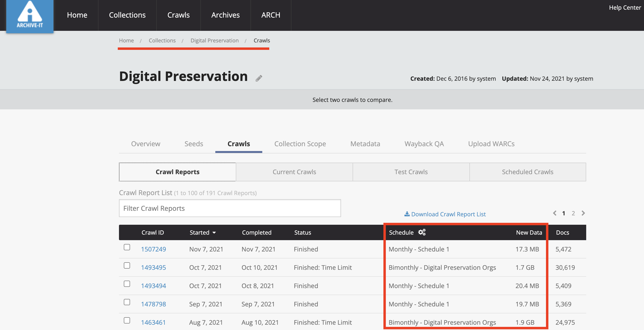Select page 1 of reports
The width and height of the screenshot is (644, 330).
tap(564, 213)
